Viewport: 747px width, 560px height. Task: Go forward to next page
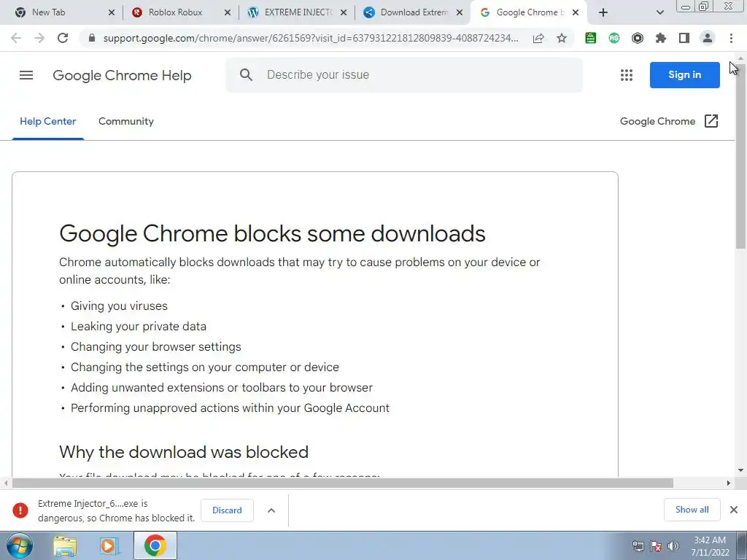39,38
